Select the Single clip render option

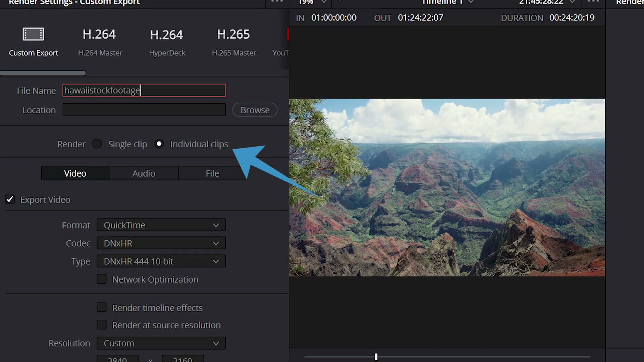pyautogui.click(x=97, y=144)
